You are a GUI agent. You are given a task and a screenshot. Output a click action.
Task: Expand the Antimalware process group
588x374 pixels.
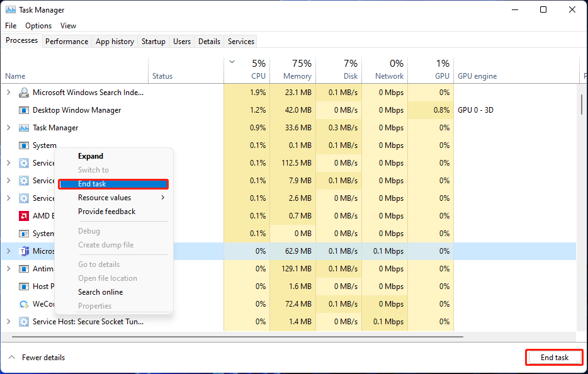pos(9,269)
